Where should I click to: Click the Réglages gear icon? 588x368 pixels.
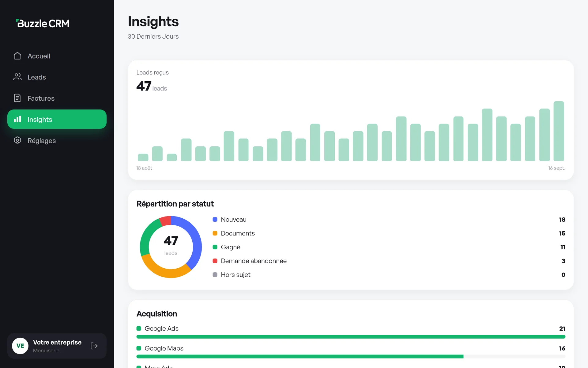pyautogui.click(x=17, y=140)
